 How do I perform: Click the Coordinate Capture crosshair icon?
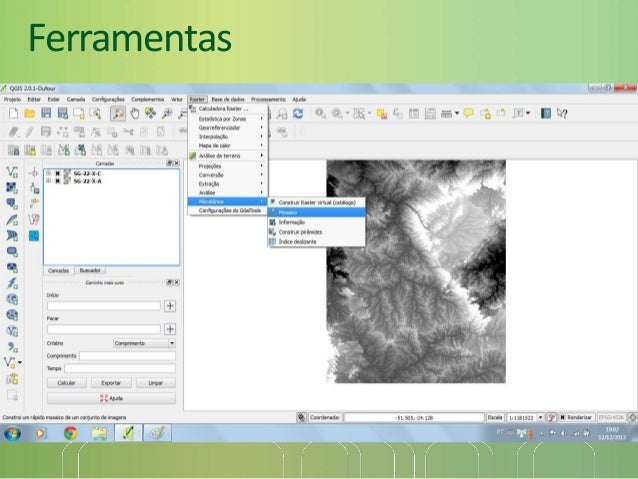pyautogui.click(x=34, y=173)
